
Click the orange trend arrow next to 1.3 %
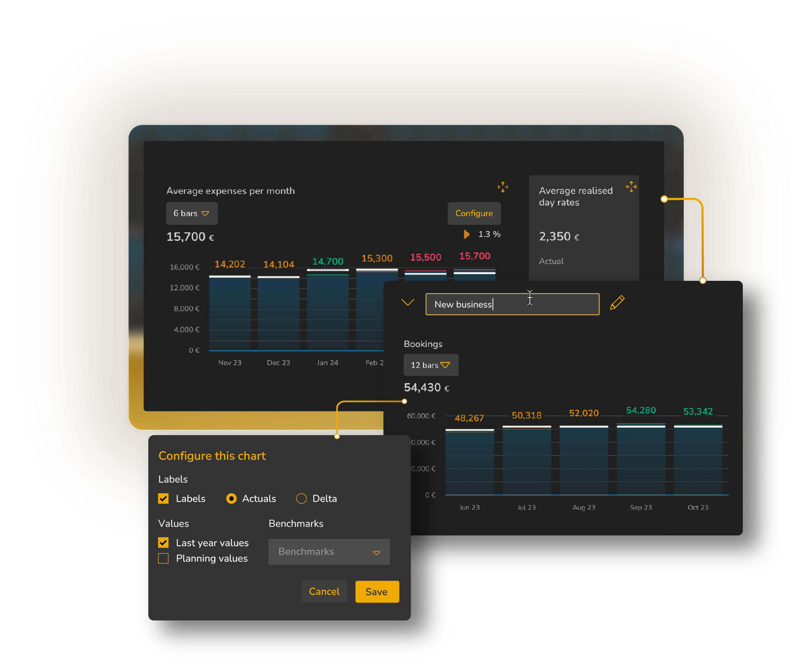pyautogui.click(x=466, y=234)
